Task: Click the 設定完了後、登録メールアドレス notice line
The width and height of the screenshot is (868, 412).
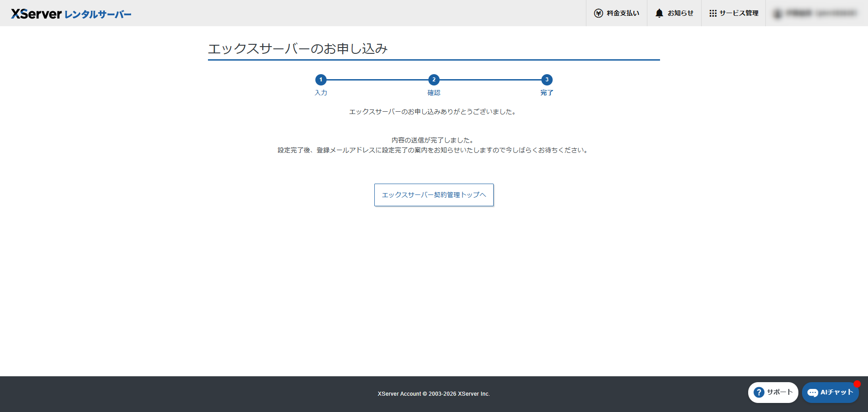Action: (433, 150)
